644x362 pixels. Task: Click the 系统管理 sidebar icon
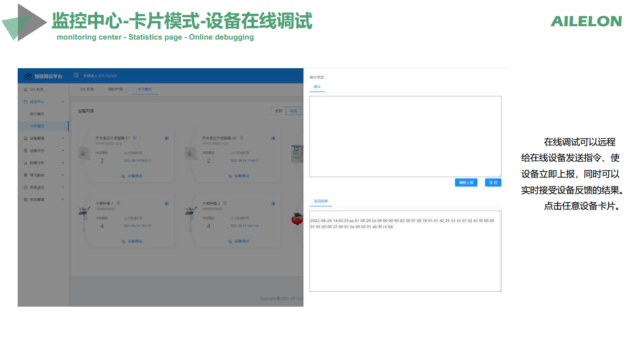click(x=25, y=200)
